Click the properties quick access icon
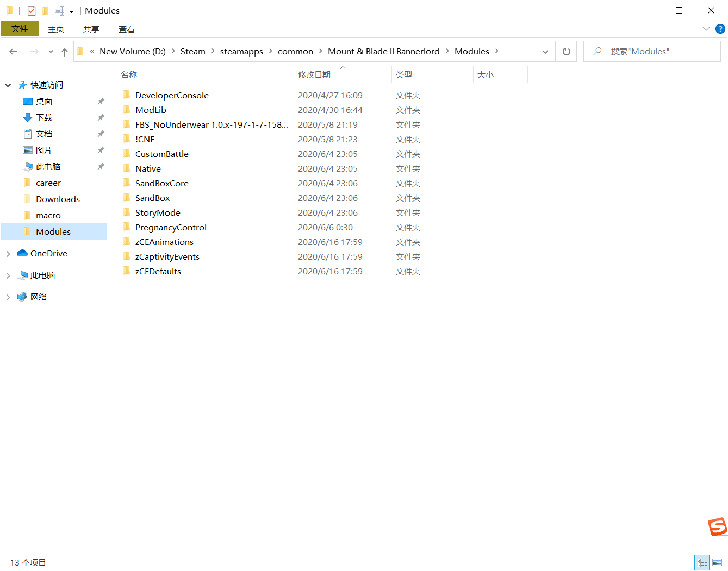This screenshot has width=728, height=571. click(32, 10)
